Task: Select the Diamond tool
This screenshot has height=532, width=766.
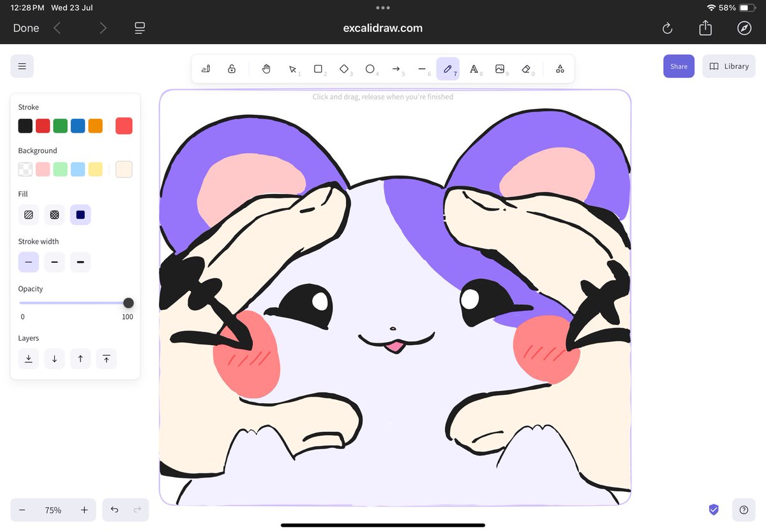Action: pos(344,69)
